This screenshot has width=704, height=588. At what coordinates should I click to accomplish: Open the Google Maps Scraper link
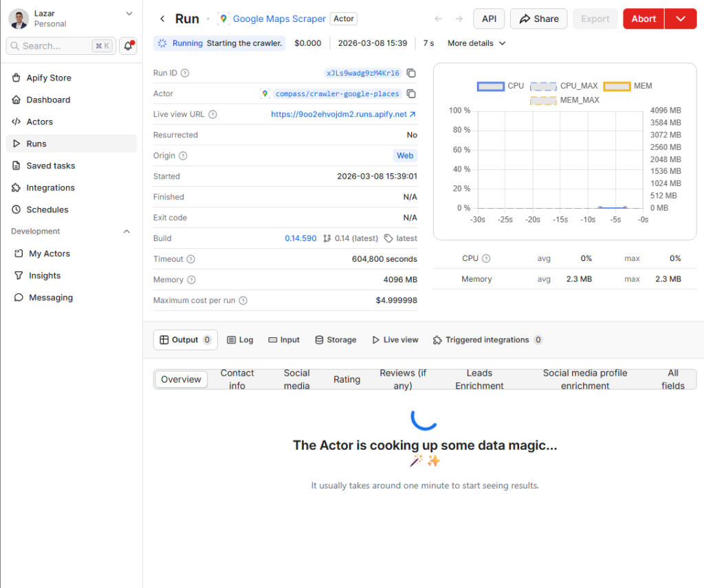[x=279, y=19]
